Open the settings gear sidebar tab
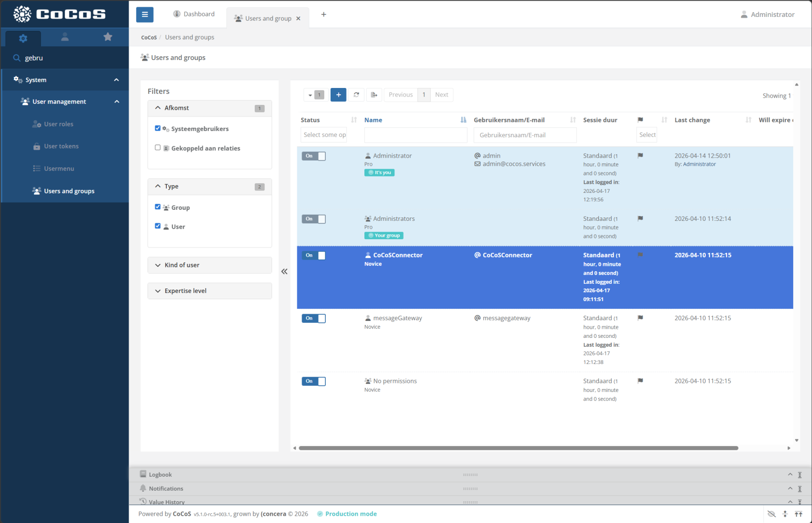 tap(23, 38)
